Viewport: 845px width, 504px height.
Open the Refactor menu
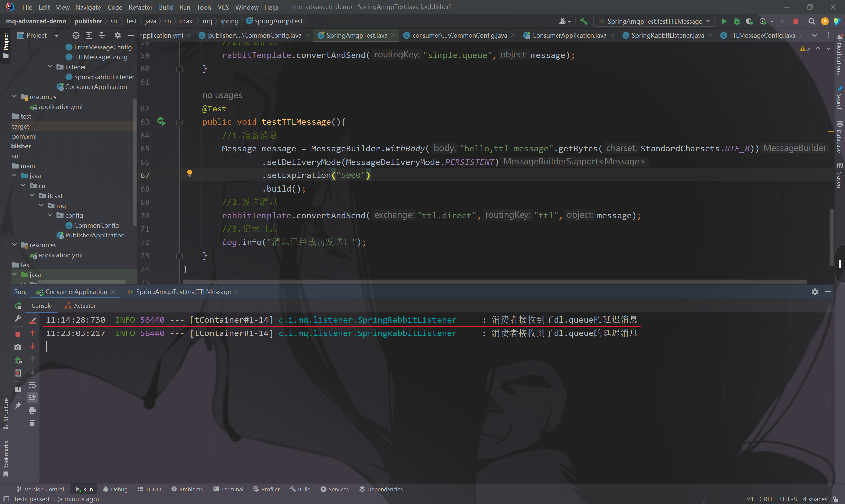pos(140,7)
